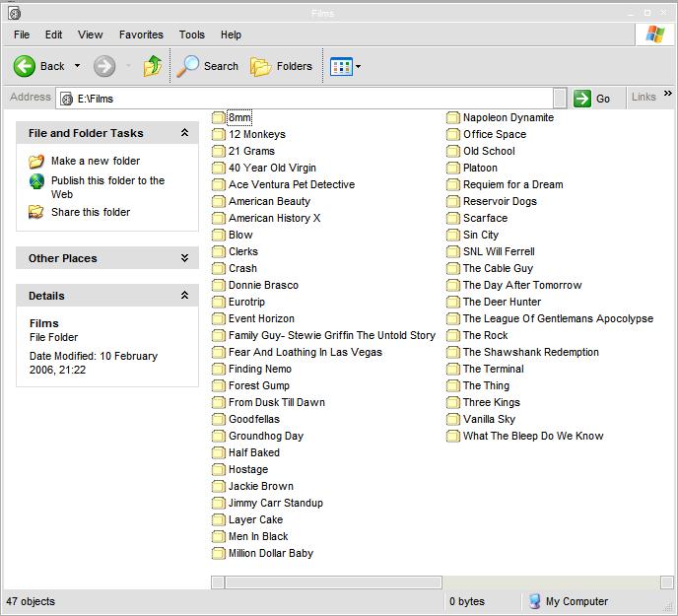
Task: Click Share this folder link
Action: point(91,212)
